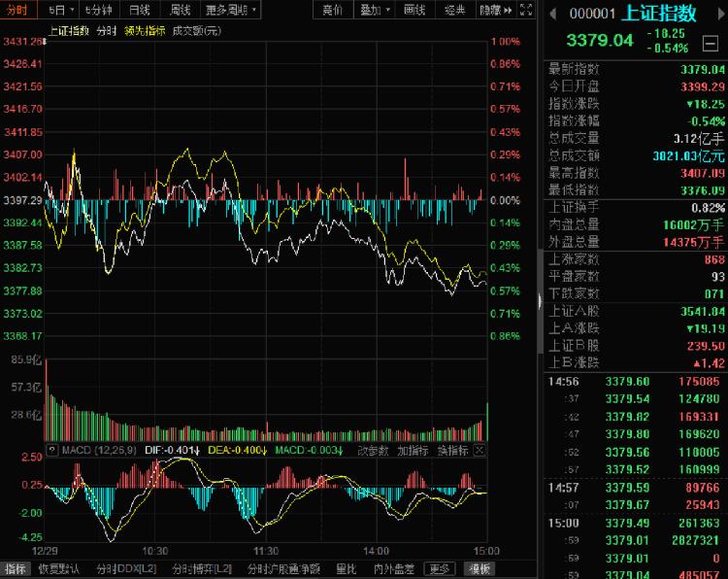
Task: Switch to 5分钟 chart
Action: (98, 10)
